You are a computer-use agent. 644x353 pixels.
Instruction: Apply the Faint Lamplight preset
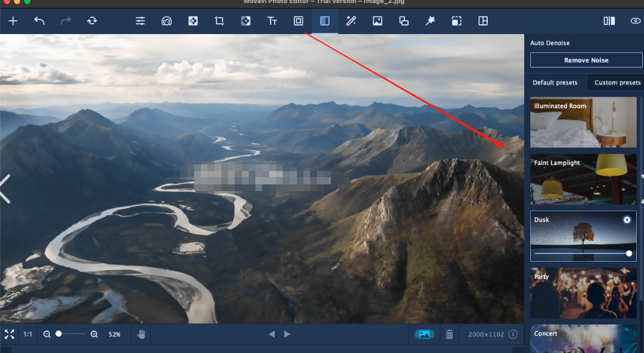[583, 179]
